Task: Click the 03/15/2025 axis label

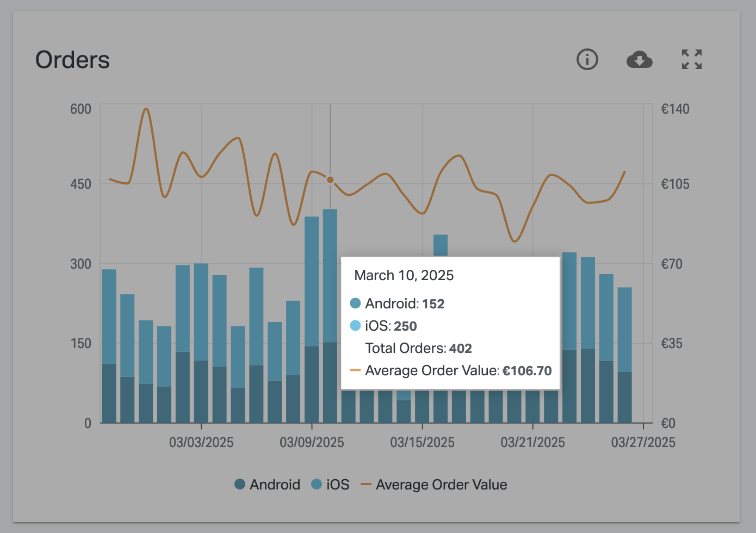Action: tap(423, 442)
